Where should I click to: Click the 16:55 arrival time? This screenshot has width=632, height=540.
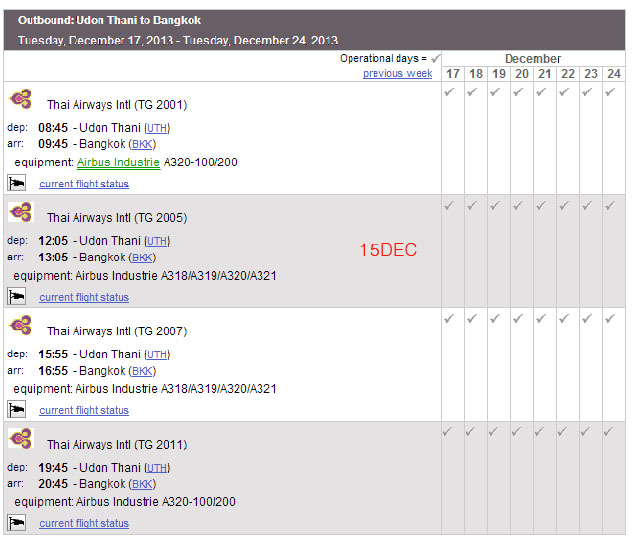[53, 371]
